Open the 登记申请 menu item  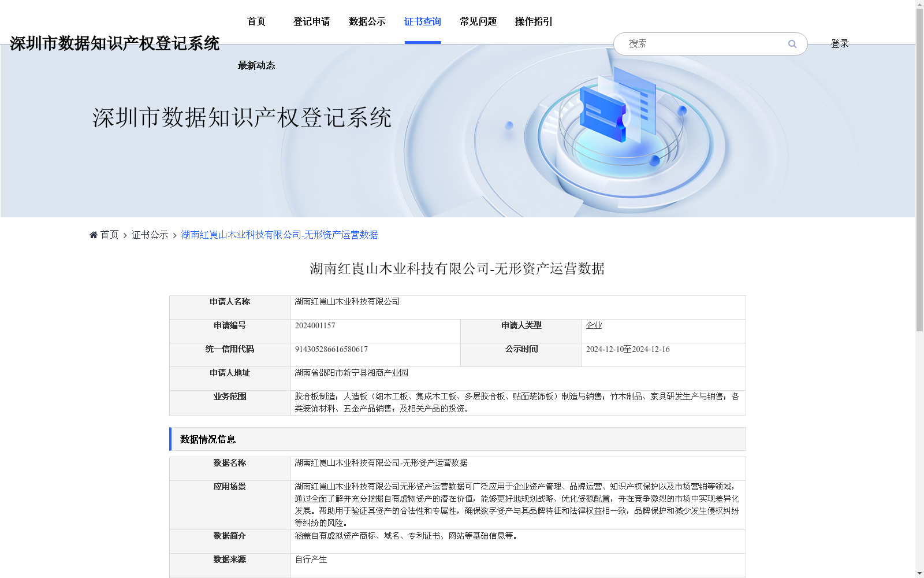pyautogui.click(x=312, y=21)
